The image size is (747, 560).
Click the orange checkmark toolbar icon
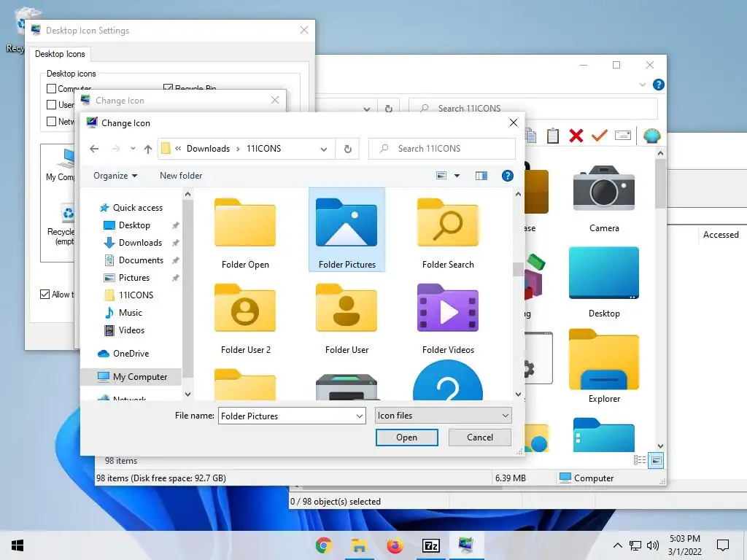600,136
